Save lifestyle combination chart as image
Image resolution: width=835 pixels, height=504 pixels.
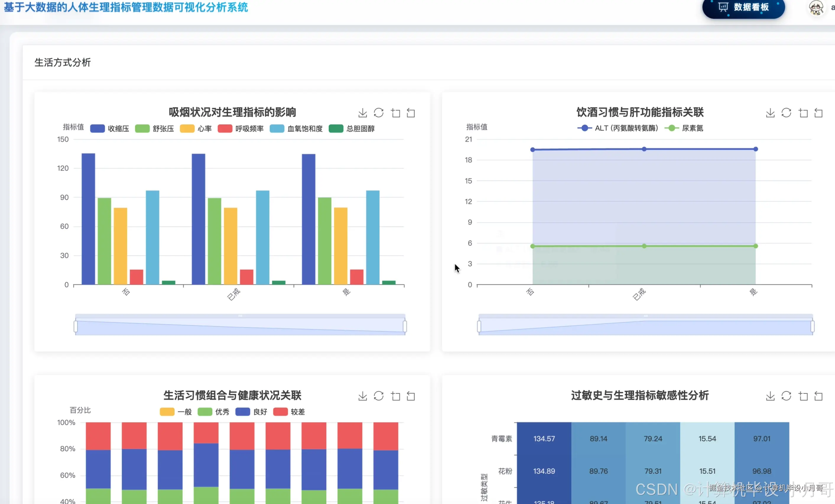click(362, 396)
